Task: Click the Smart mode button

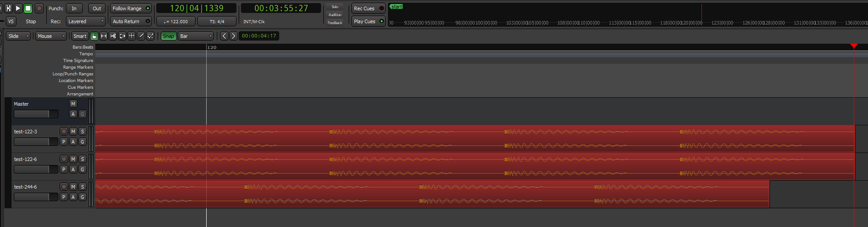Action: point(80,36)
